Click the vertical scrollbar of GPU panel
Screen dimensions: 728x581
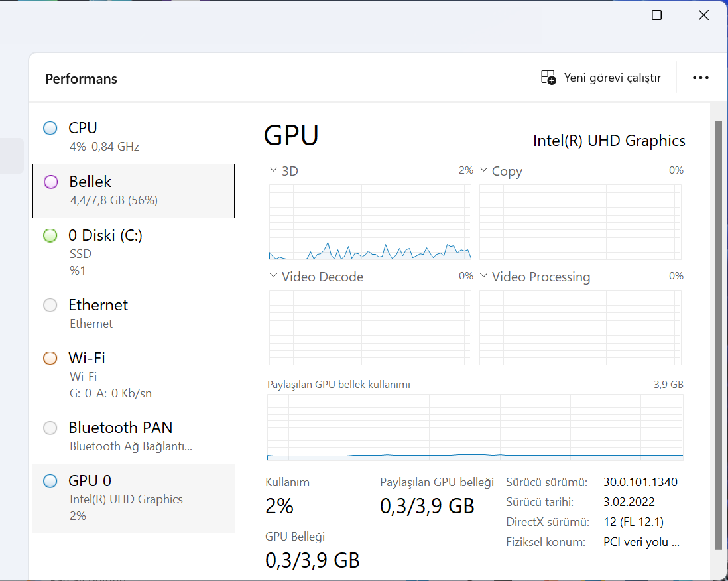(718, 332)
